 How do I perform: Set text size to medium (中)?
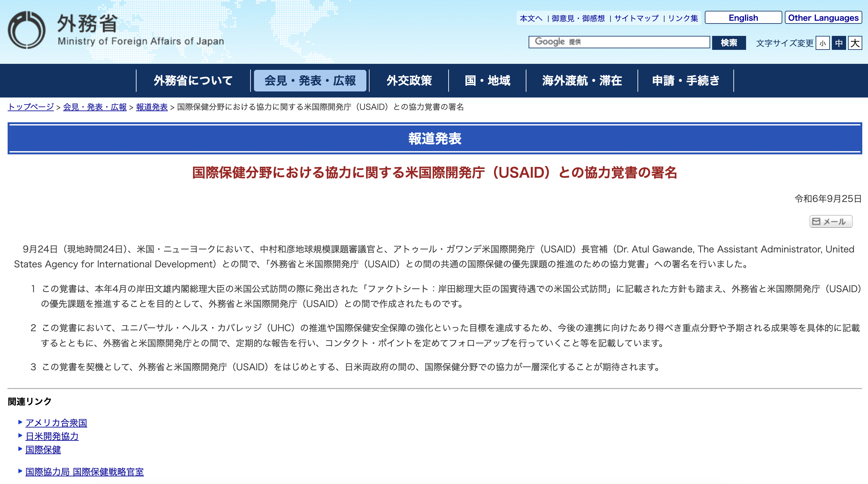[x=839, y=43]
